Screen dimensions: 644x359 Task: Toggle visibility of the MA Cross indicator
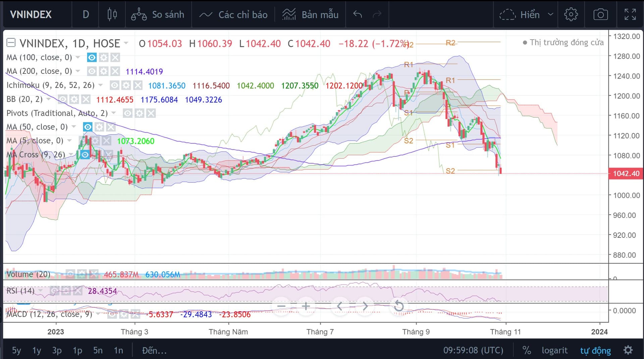pos(85,155)
